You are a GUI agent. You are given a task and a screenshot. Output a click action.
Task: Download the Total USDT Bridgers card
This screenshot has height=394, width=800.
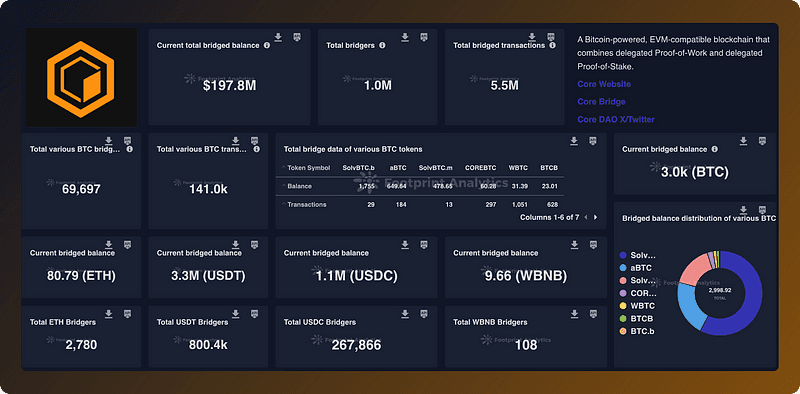(236, 313)
